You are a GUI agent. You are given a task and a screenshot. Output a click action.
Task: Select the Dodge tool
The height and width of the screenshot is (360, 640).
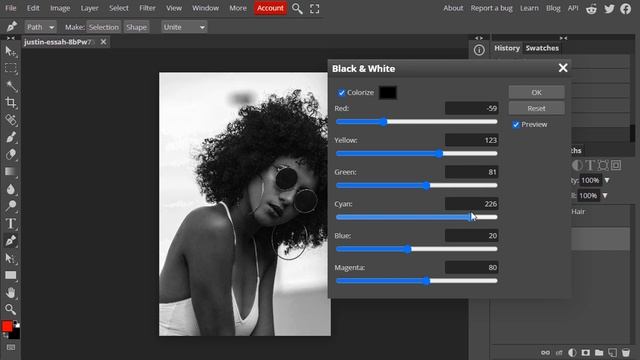click(x=10, y=206)
